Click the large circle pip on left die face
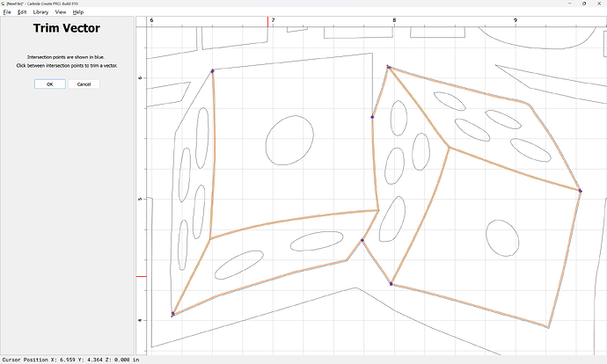The height and width of the screenshot is (364, 607). coord(289,140)
